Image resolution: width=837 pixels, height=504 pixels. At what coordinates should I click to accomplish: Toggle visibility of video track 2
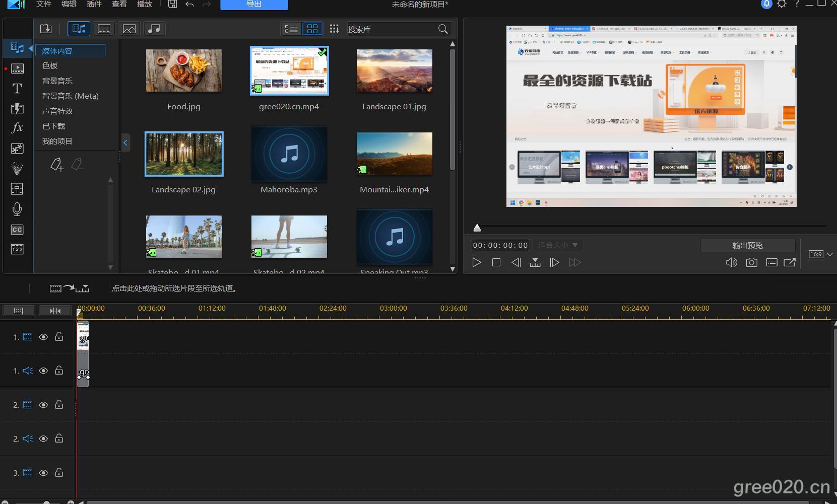[43, 405]
